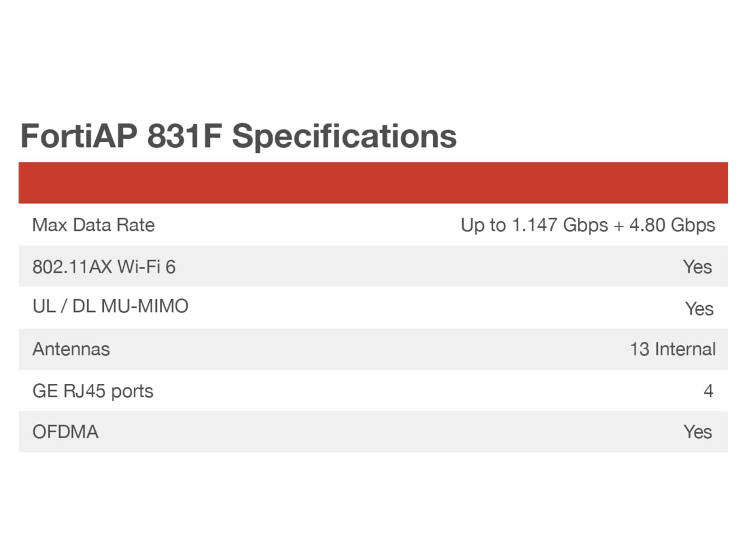Click the black bar below the slide
The height and width of the screenshot is (560, 747).
point(373,523)
